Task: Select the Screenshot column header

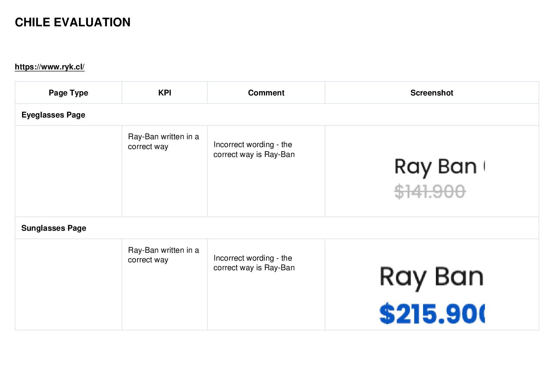Action: coord(432,93)
